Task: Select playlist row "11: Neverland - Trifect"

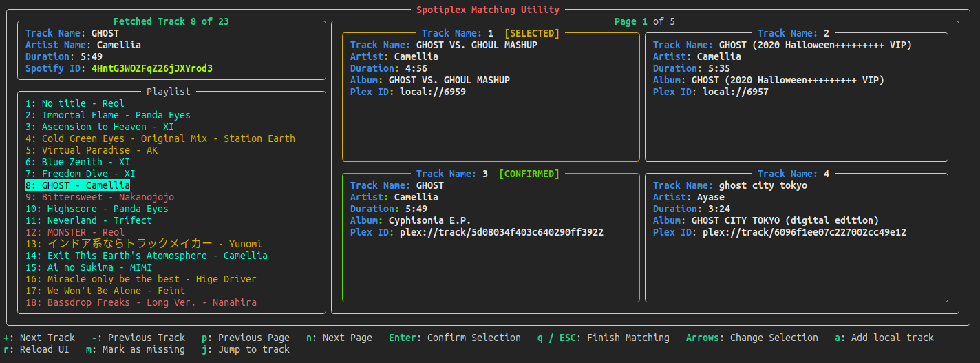Action: coord(89,220)
